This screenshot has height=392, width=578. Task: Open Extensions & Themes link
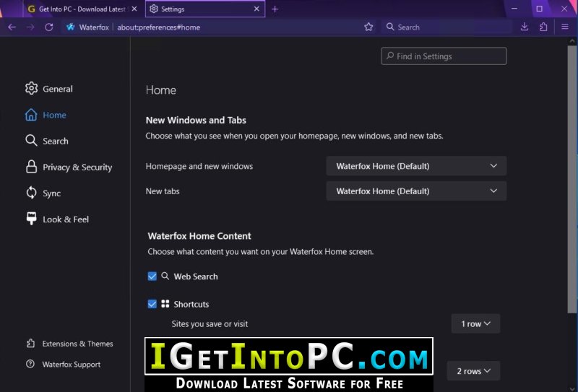click(x=77, y=344)
